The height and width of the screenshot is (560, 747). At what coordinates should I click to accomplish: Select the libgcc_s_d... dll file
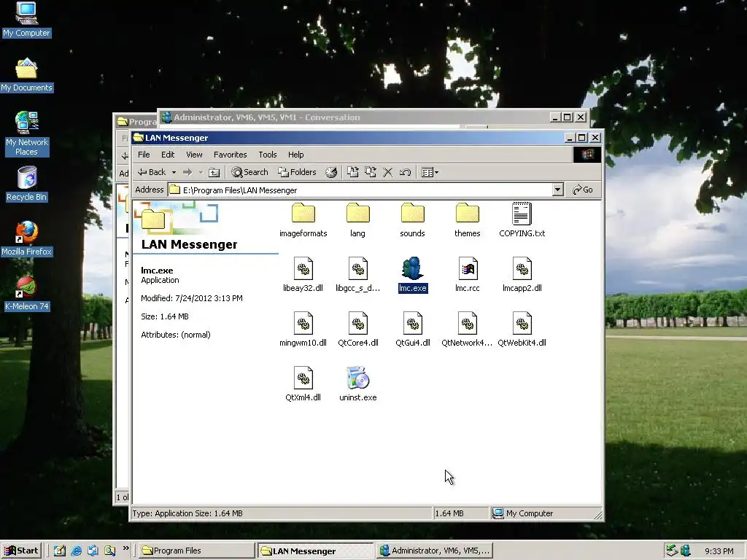[x=357, y=275]
